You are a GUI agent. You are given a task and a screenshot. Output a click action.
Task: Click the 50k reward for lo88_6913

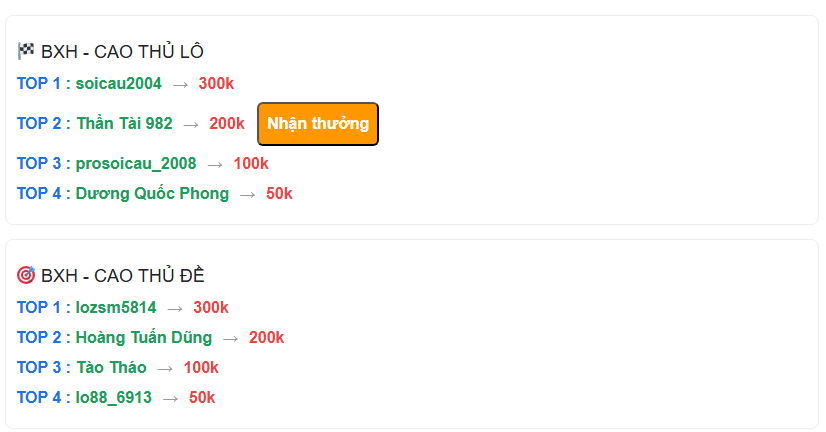point(202,397)
